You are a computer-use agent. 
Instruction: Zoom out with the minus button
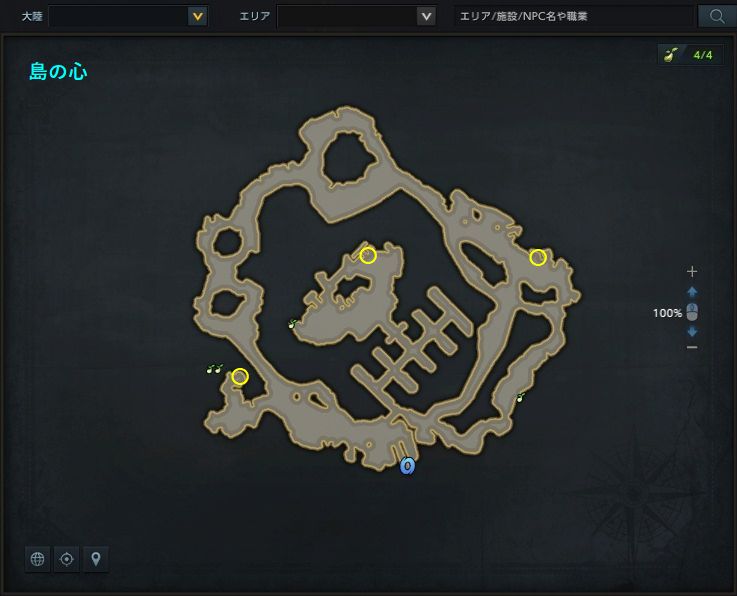692,347
